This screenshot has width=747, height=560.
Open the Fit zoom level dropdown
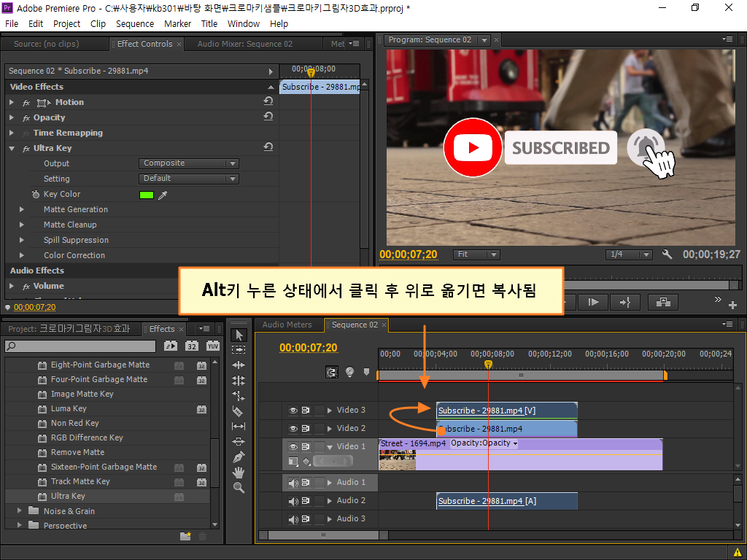pyautogui.click(x=476, y=254)
